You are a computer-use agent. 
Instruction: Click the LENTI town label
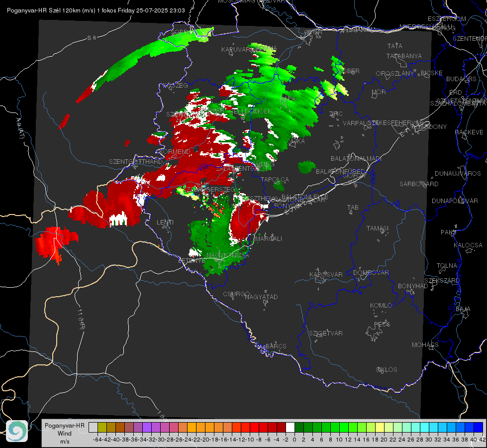[165, 223]
